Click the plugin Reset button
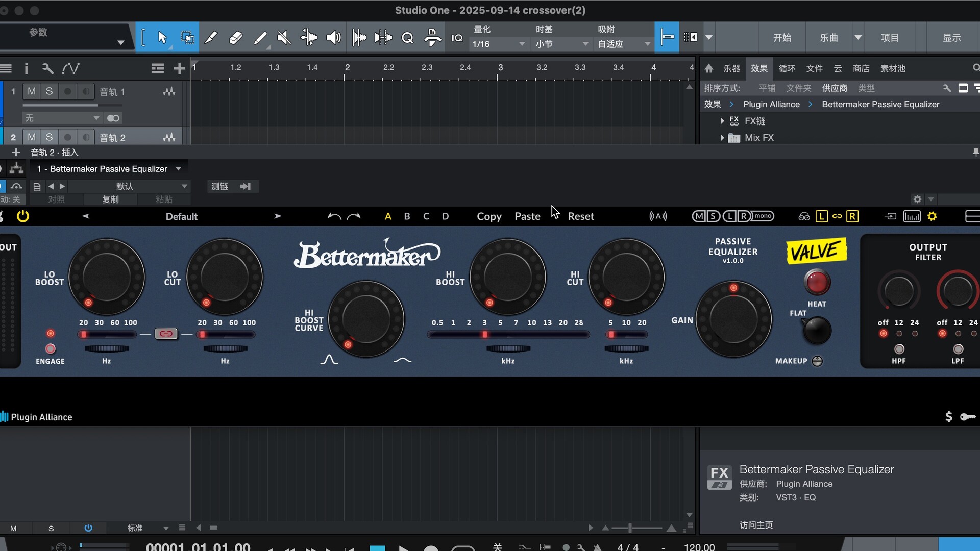The width and height of the screenshot is (980, 551). click(581, 216)
